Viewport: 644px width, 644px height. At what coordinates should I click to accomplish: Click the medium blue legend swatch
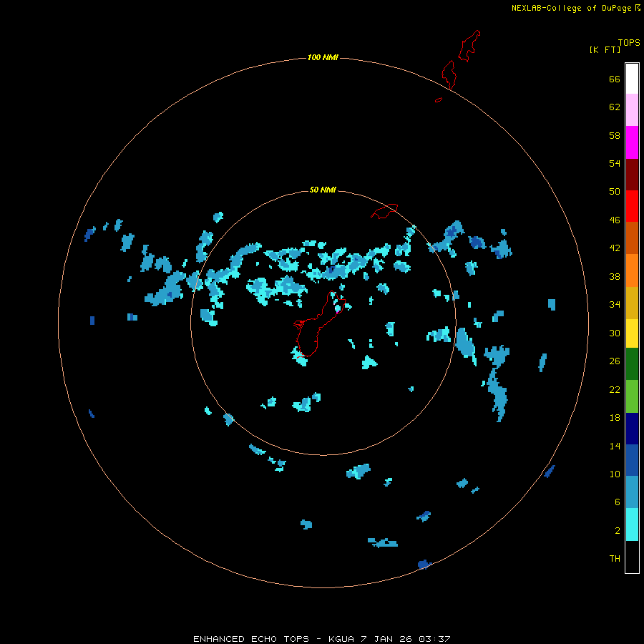click(x=632, y=460)
